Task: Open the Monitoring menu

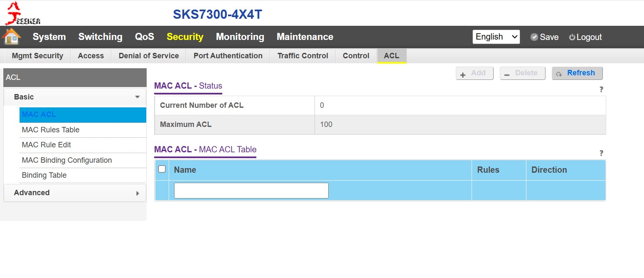Action: click(240, 37)
